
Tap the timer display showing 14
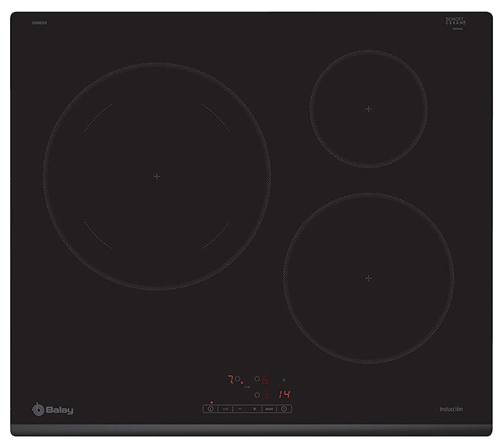tap(284, 395)
